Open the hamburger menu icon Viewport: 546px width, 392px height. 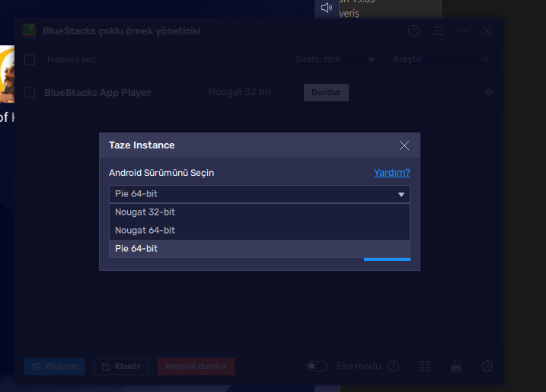439,31
